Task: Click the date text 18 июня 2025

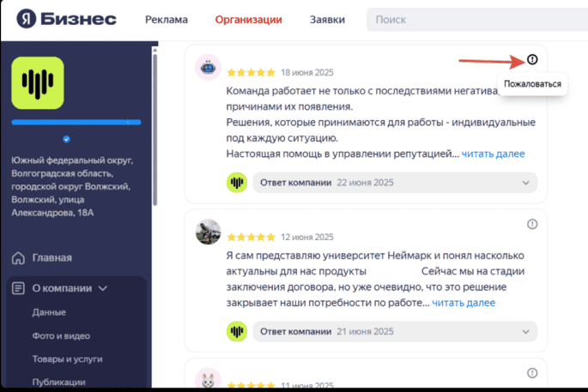Action: tap(307, 72)
